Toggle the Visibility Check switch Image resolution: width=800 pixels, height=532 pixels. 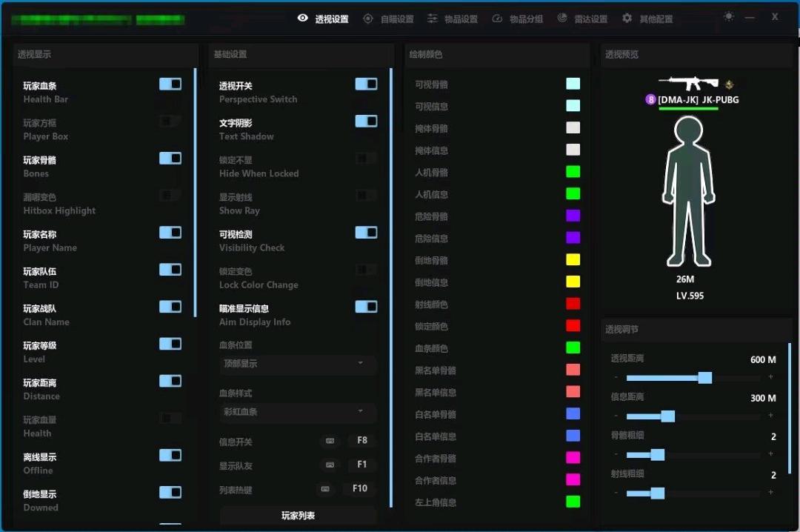point(367,233)
